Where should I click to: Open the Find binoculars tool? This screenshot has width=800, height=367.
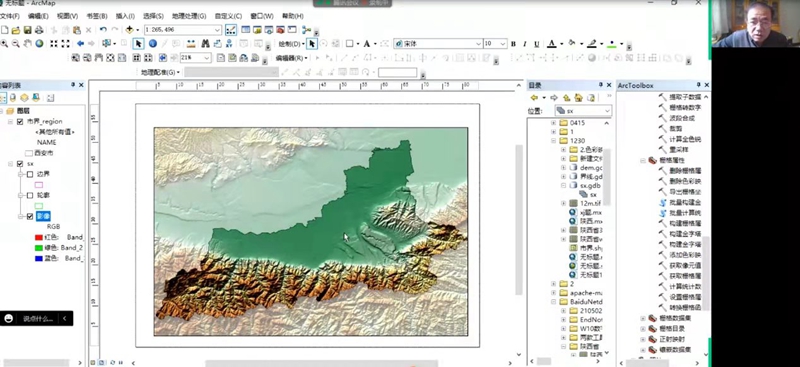tap(206, 44)
